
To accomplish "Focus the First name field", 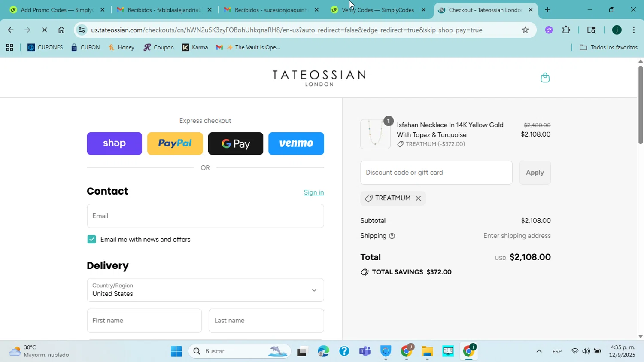I will [144, 321].
